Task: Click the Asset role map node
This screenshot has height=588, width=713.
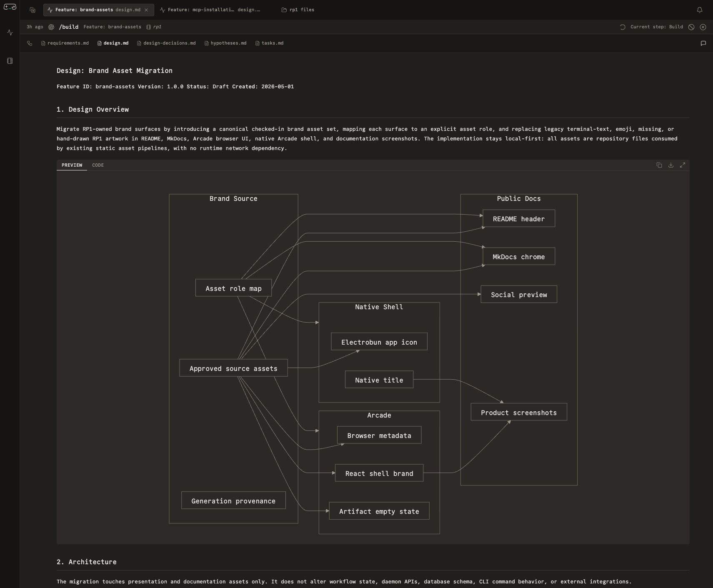Action: pyautogui.click(x=233, y=288)
